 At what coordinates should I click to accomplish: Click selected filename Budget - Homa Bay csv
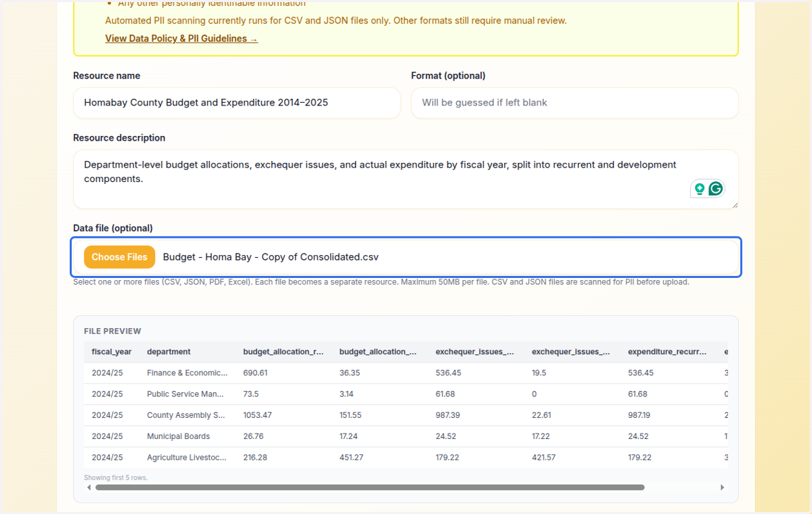tap(271, 257)
